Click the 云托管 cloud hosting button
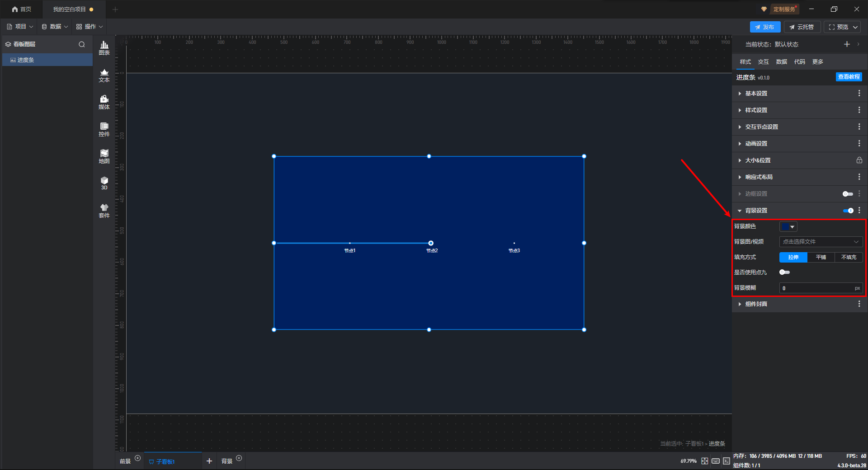 tap(802, 27)
